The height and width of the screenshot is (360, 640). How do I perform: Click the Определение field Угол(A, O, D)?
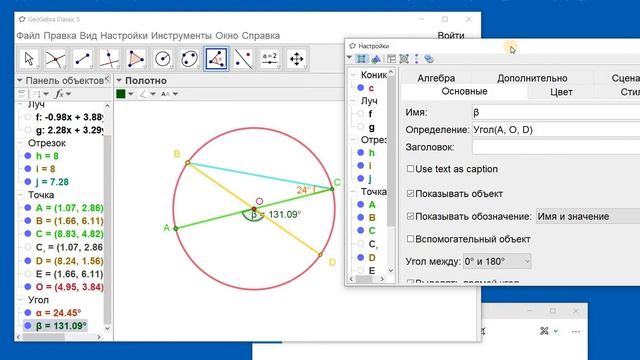coord(556,130)
